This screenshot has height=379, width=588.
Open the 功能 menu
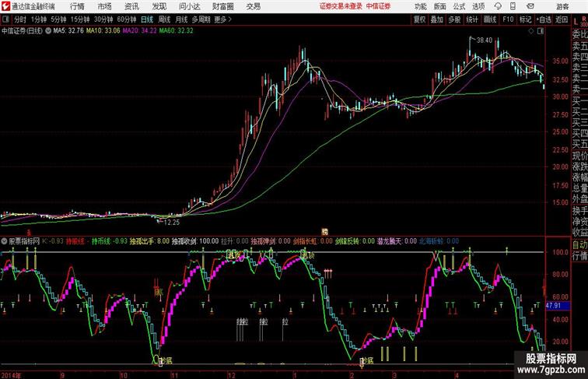tap(420, 6)
